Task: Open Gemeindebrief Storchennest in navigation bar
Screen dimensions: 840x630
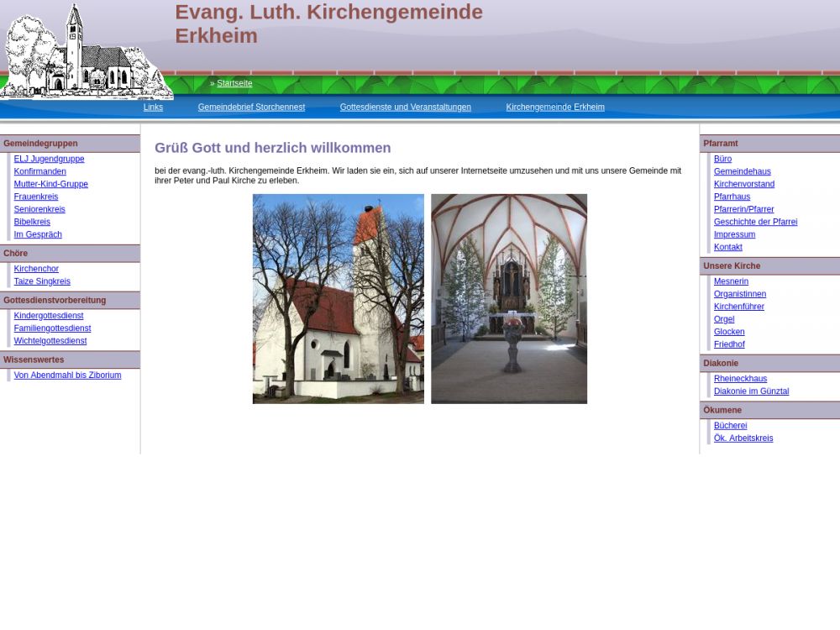Action: (251, 108)
